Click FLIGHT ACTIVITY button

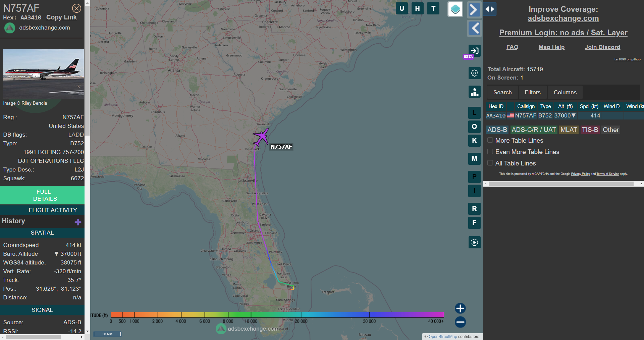42,210
